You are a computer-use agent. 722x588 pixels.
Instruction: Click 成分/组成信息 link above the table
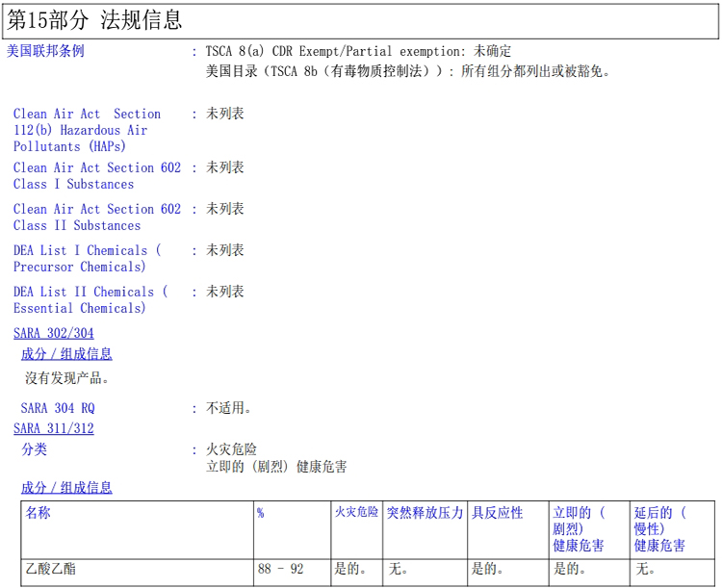click(66, 488)
